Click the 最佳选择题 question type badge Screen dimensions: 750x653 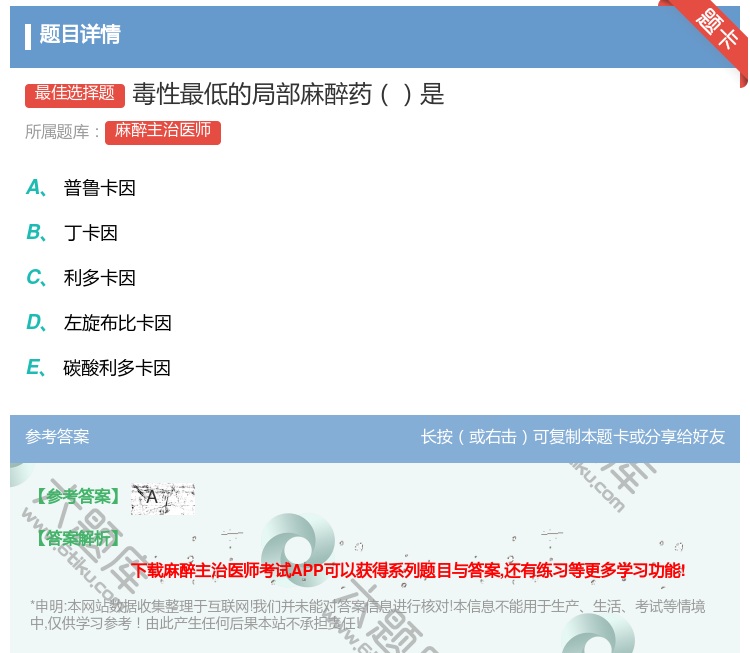(75, 94)
